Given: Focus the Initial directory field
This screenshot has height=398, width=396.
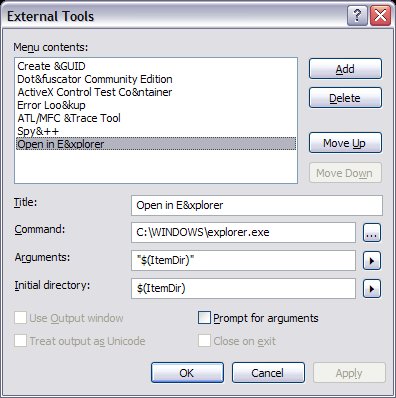Looking at the screenshot, I should (x=243, y=288).
